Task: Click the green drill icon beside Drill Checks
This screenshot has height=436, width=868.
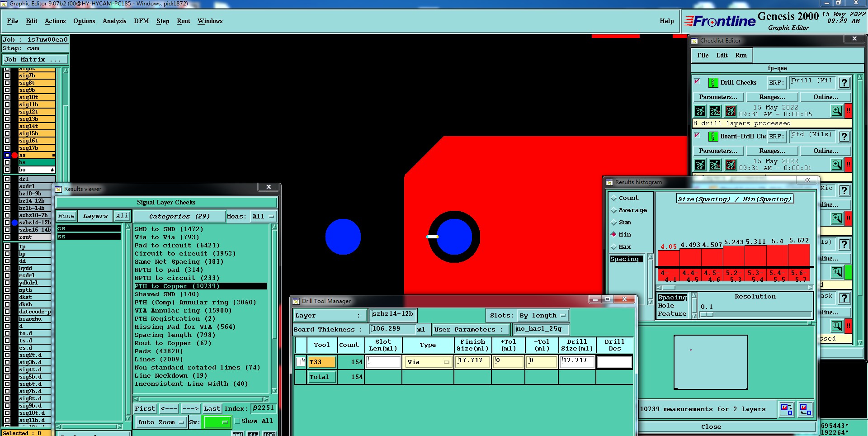Action: pyautogui.click(x=713, y=83)
